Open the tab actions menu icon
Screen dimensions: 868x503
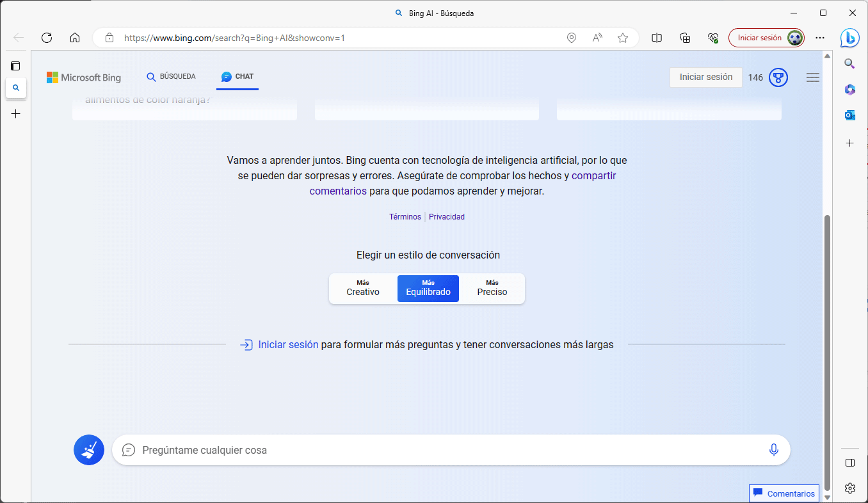click(x=16, y=66)
